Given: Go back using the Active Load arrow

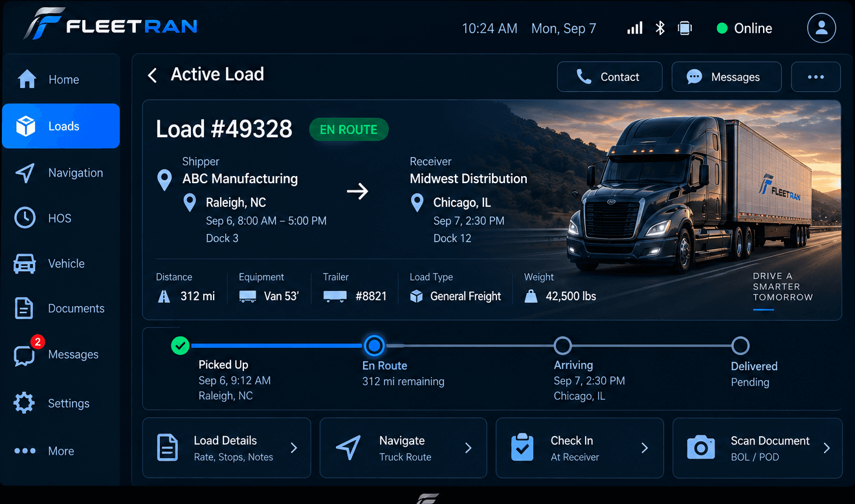Looking at the screenshot, I should (152, 75).
